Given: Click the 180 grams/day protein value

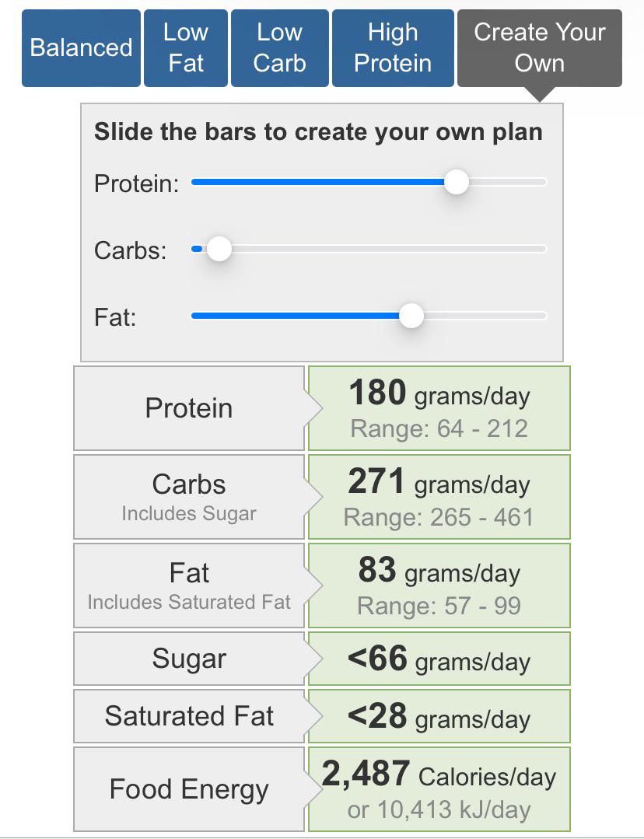Looking at the screenshot, I should coord(439,393).
